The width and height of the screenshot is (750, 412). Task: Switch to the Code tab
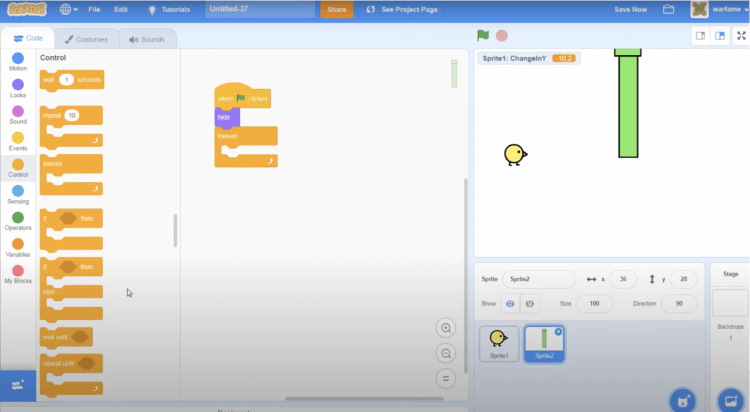(28, 38)
